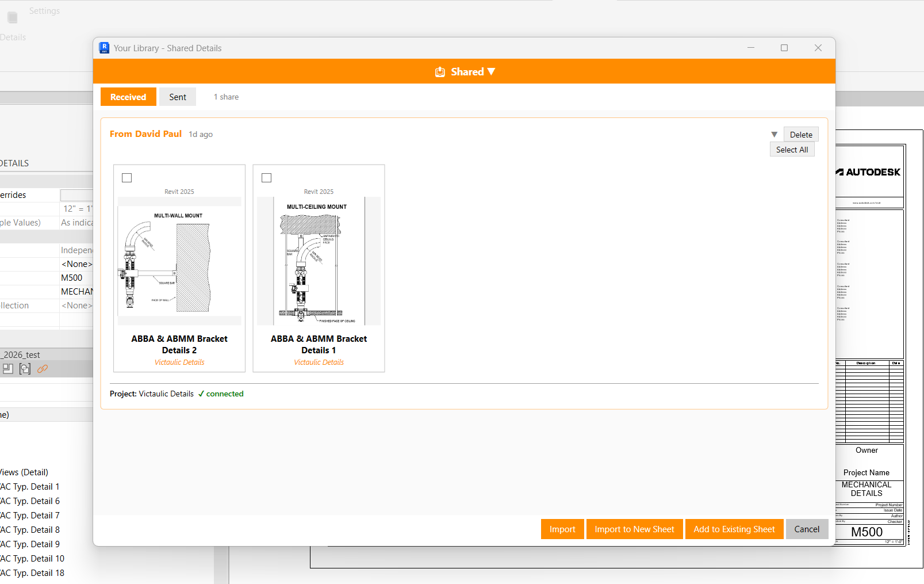Select AC Typ. Detail 6 in the browser
The height and width of the screenshot is (584, 924).
click(30, 501)
